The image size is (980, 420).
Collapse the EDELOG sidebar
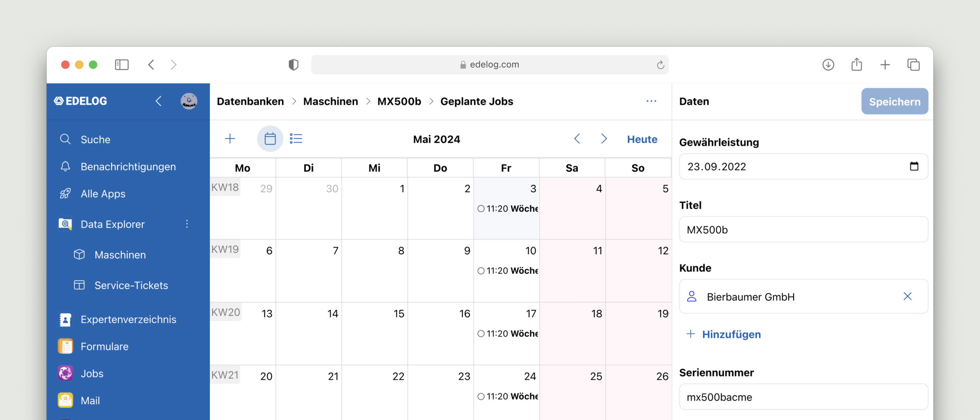158,101
